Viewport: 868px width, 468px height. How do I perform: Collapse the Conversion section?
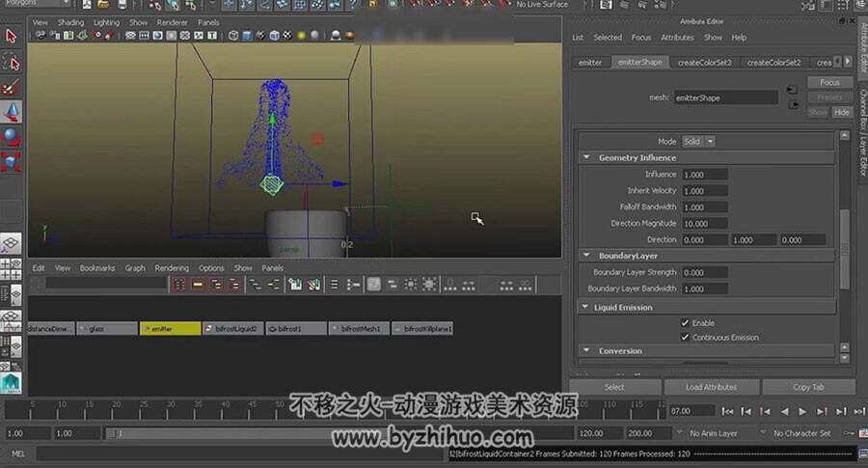(x=586, y=350)
